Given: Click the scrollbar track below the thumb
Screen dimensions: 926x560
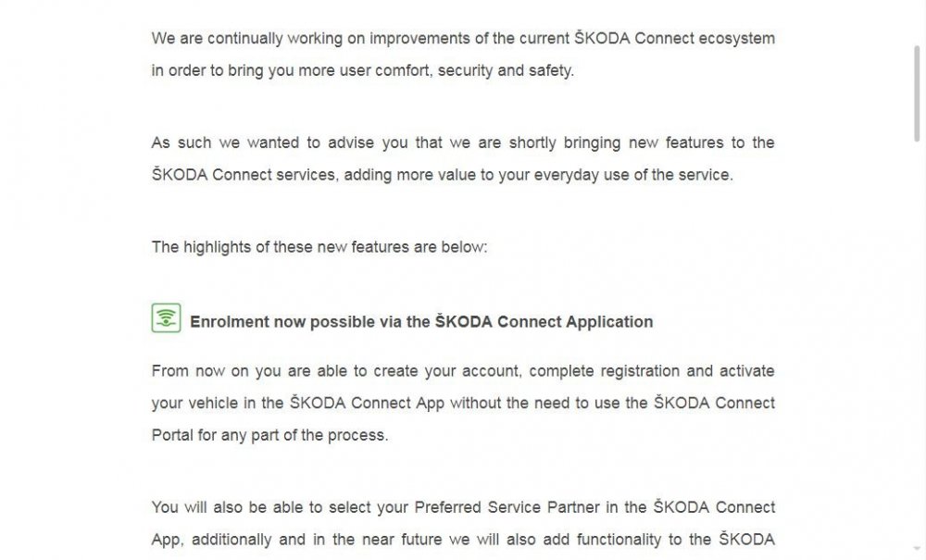Looking at the screenshot, I should pos(917,348).
